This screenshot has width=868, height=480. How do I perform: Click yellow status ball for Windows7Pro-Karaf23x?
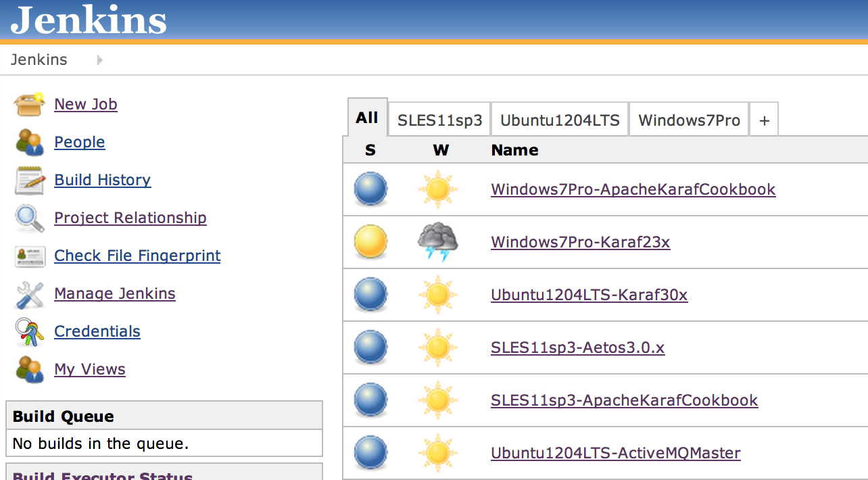pyautogui.click(x=370, y=242)
